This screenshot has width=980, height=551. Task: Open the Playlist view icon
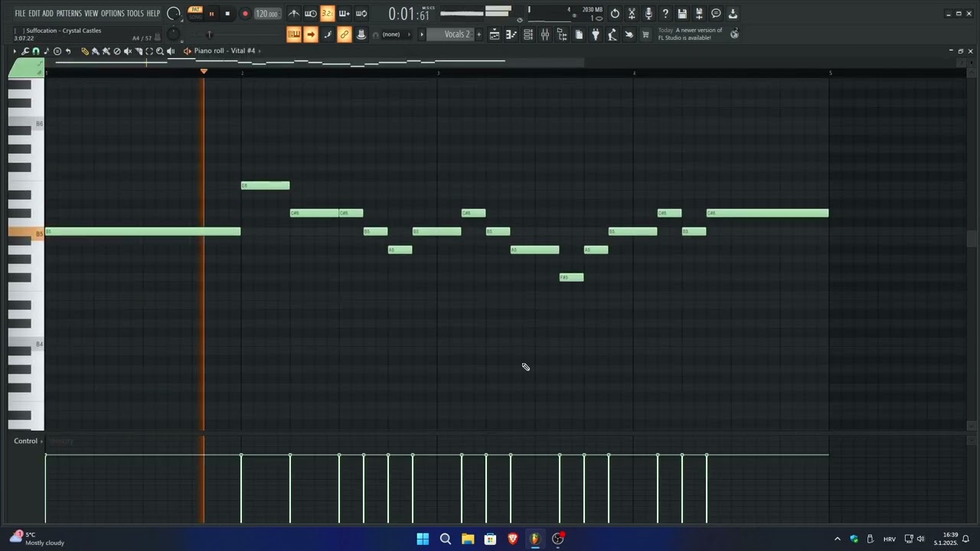[495, 34]
